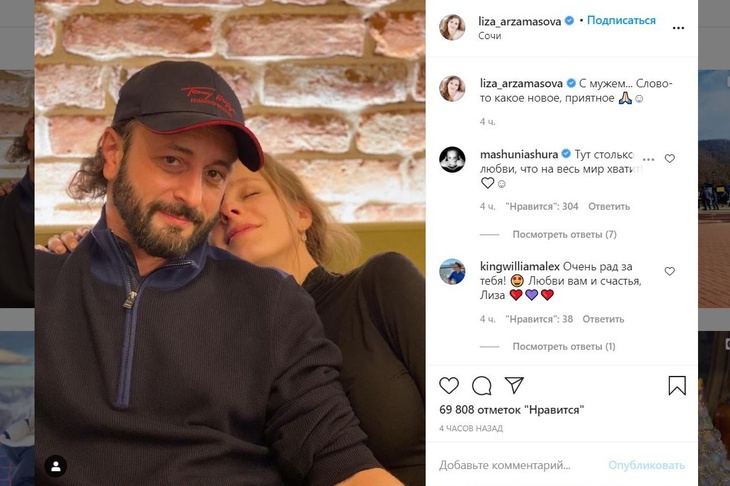The image size is (730, 486).
Task: Expand the 1 reply under kingwilliamalex's comment
Action: (564, 346)
